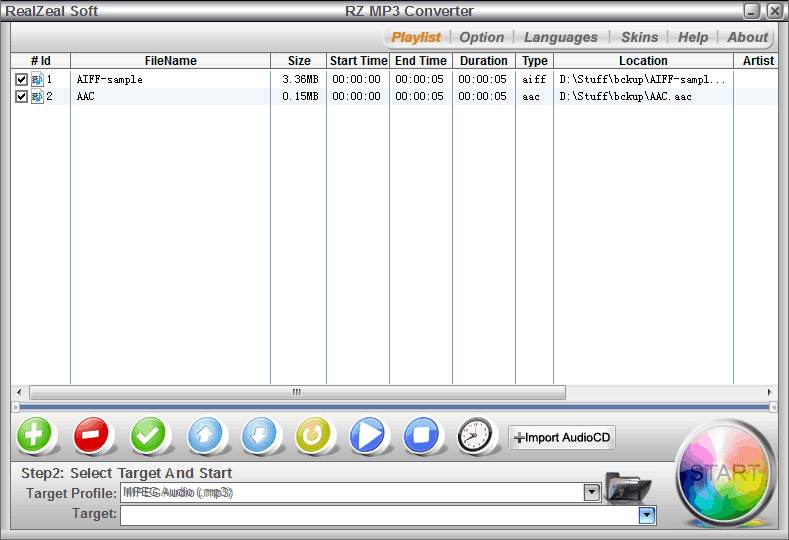Uncheck the checkbox for AAC row

(x=21, y=96)
